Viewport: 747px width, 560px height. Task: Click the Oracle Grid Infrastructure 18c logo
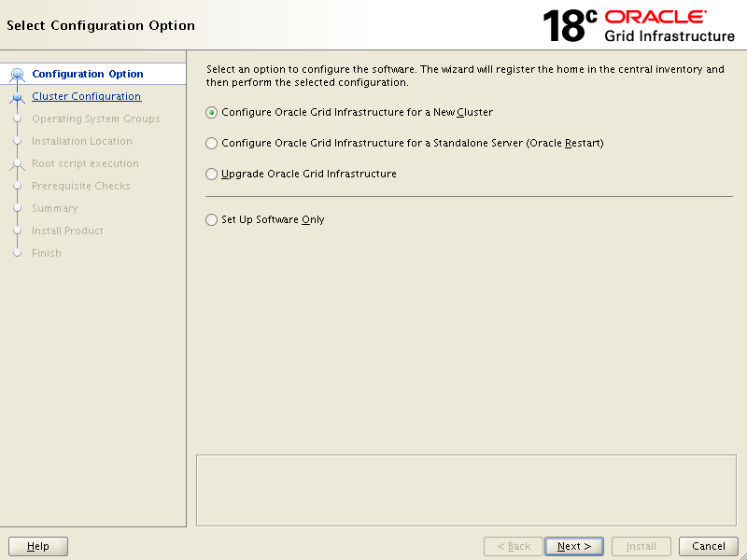639,26
